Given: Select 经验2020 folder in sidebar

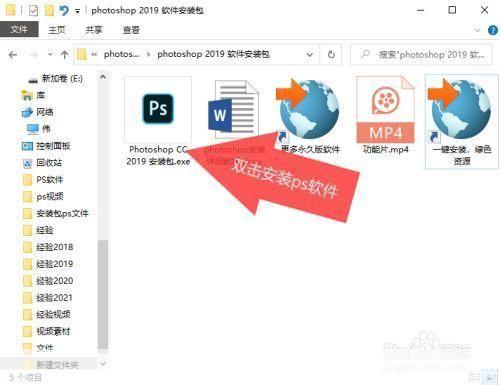Looking at the screenshot, I should pyautogui.click(x=48, y=281).
